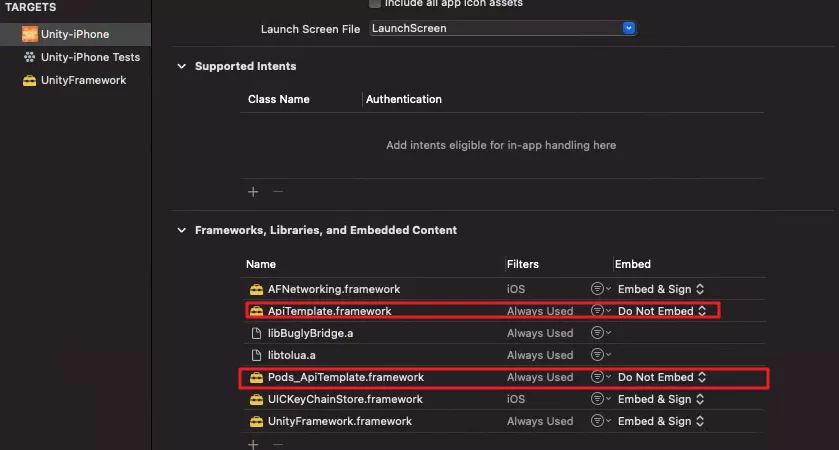839x450 pixels.
Task: Click the Filters column header
Action: point(523,264)
